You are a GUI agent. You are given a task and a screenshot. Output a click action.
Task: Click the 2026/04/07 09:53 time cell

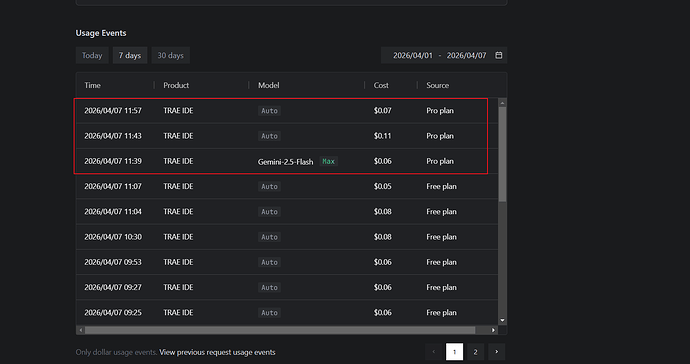(113, 262)
